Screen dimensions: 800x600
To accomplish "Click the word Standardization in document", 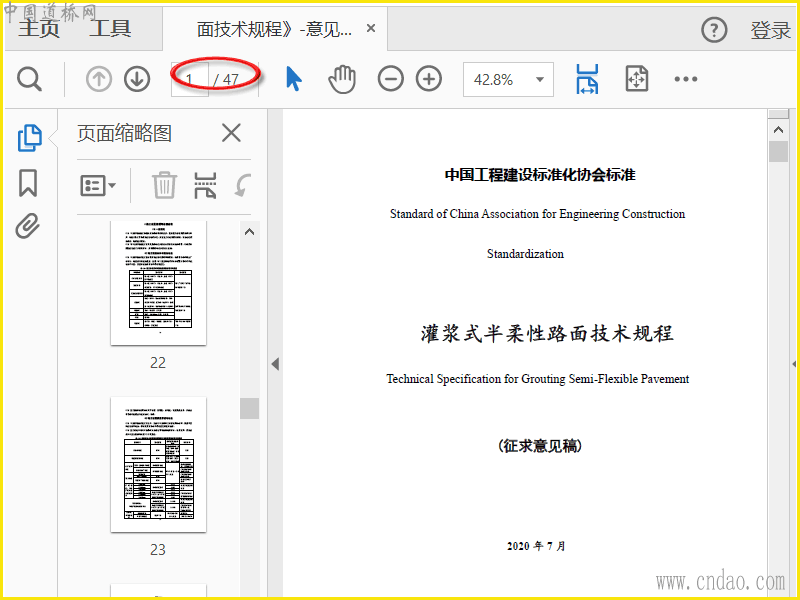I will coord(526,254).
